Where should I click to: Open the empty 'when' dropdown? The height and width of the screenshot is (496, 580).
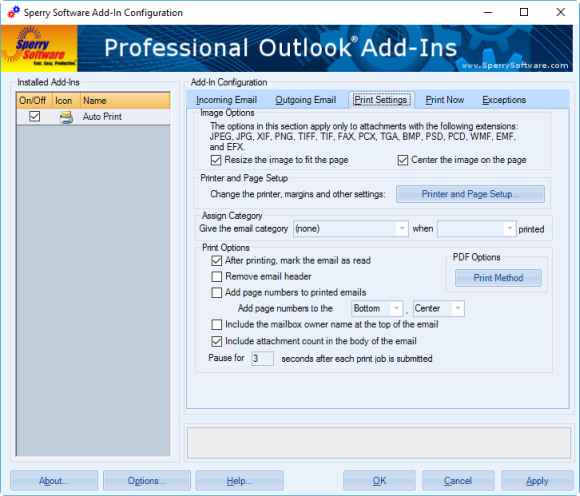(476, 229)
